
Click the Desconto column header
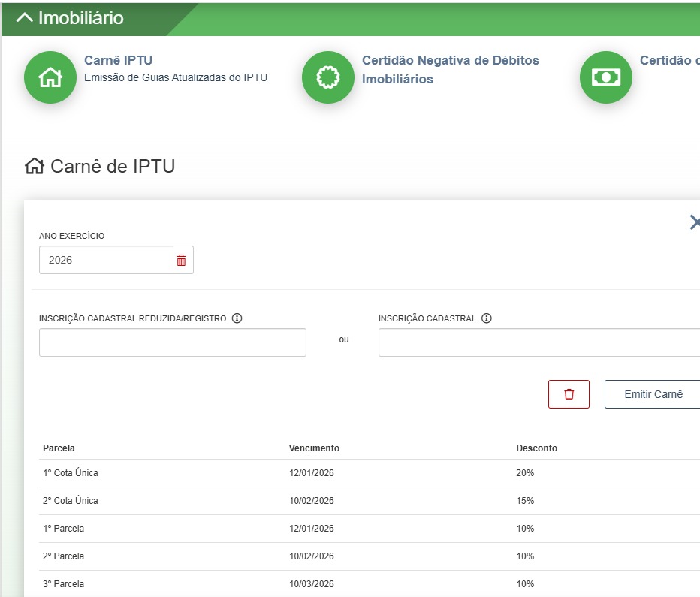click(x=536, y=448)
